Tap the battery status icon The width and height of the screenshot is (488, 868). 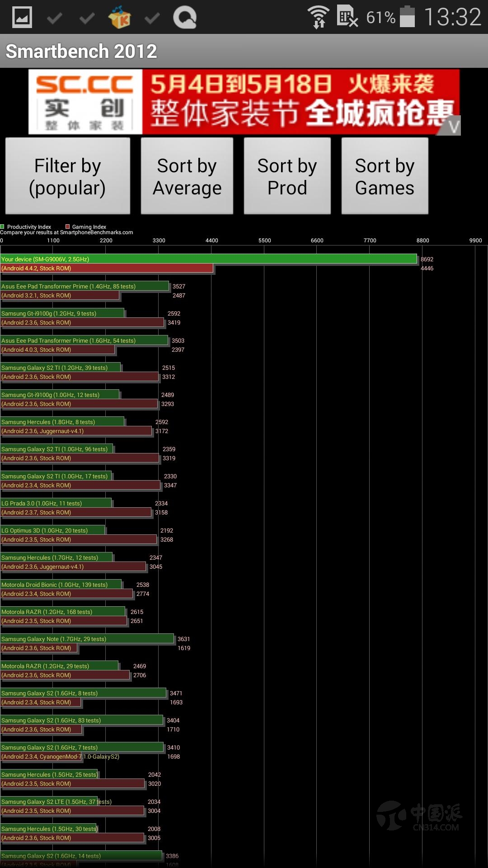pyautogui.click(x=407, y=16)
